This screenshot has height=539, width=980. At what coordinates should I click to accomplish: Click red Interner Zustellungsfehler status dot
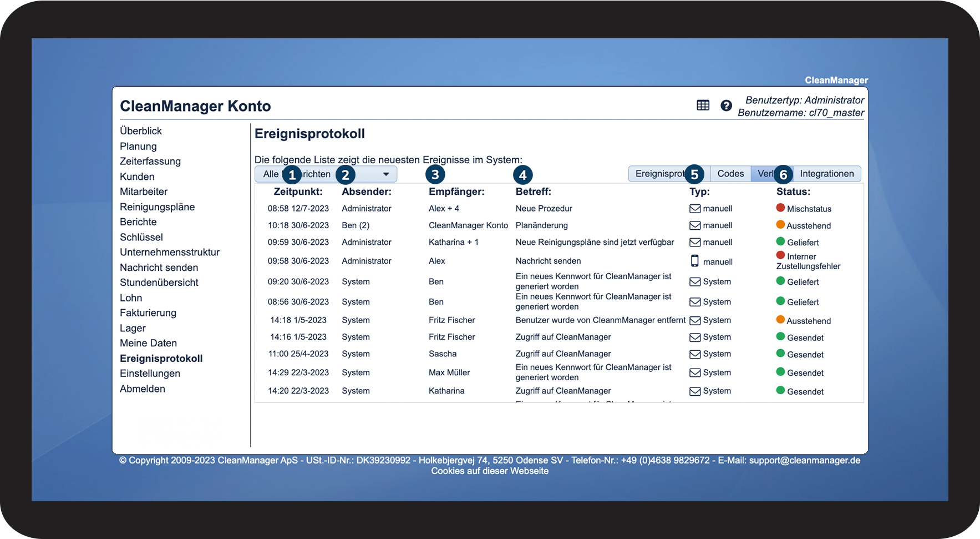pos(780,255)
